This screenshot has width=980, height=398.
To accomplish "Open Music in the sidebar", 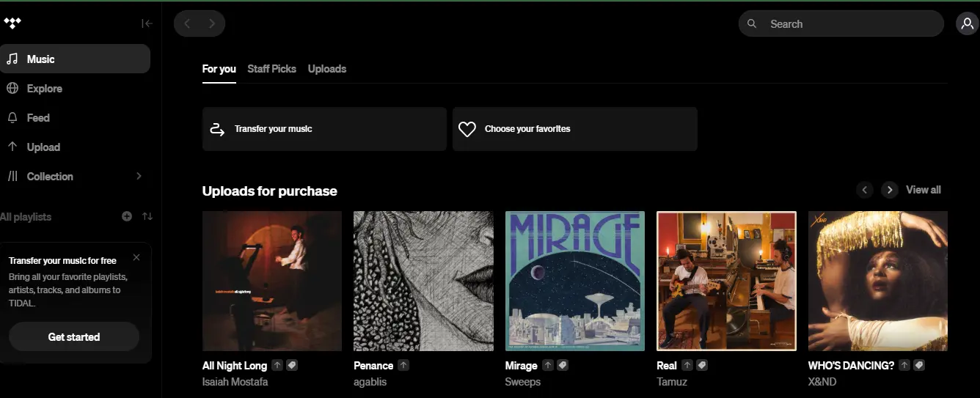I will point(75,59).
